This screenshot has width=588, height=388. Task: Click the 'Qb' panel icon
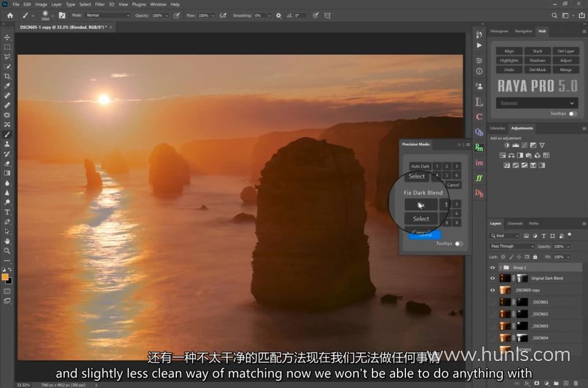coord(479,132)
